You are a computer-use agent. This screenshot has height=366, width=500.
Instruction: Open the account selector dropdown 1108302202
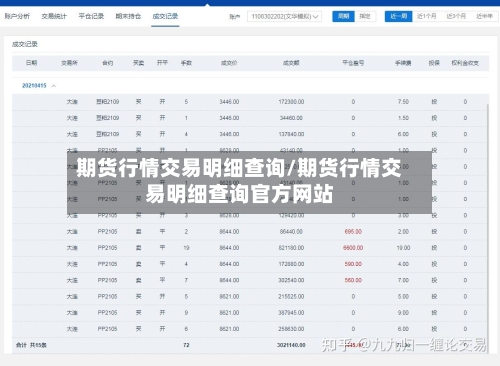284,16
